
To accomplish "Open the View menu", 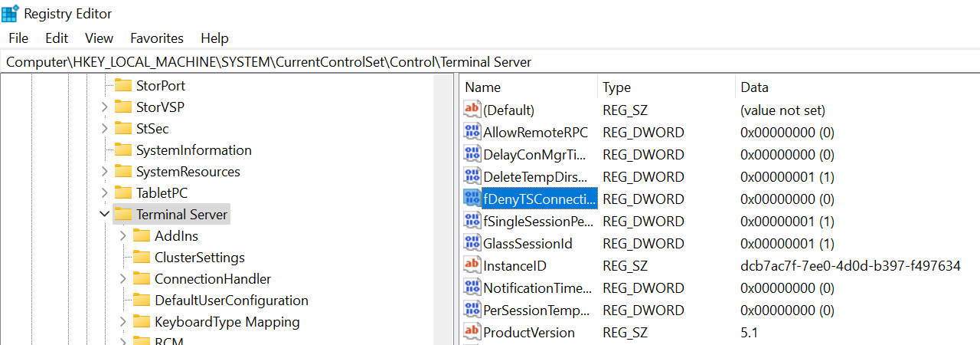I will pos(99,38).
